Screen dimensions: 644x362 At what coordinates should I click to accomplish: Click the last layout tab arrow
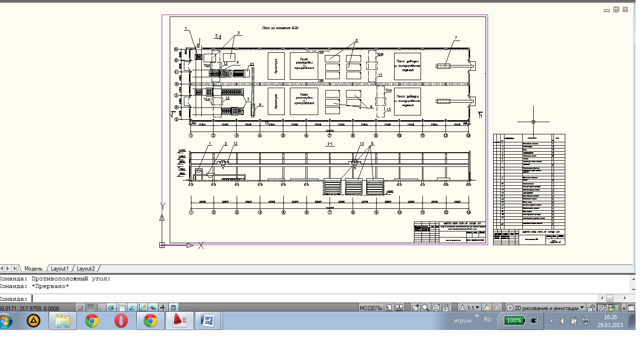(16, 269)
